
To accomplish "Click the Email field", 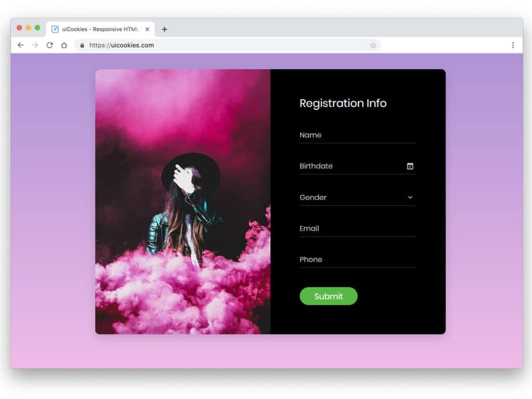I will tap(358, 228).
